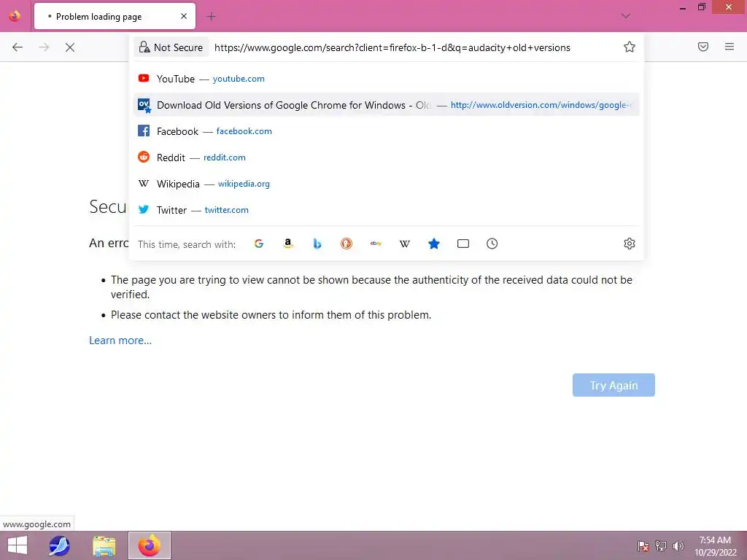747x560 pixels.
Task: Click the oldversion.com URL text
Action: (541, 105)
